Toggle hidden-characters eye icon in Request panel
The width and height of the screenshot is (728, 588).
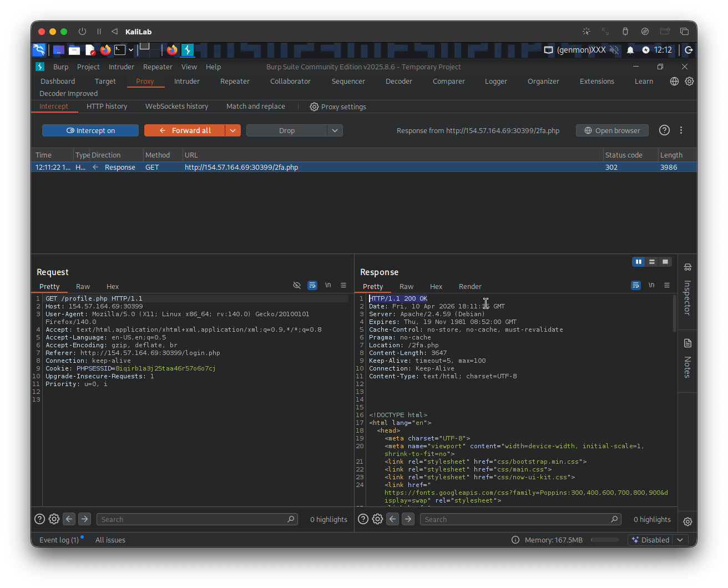point(297,285)
